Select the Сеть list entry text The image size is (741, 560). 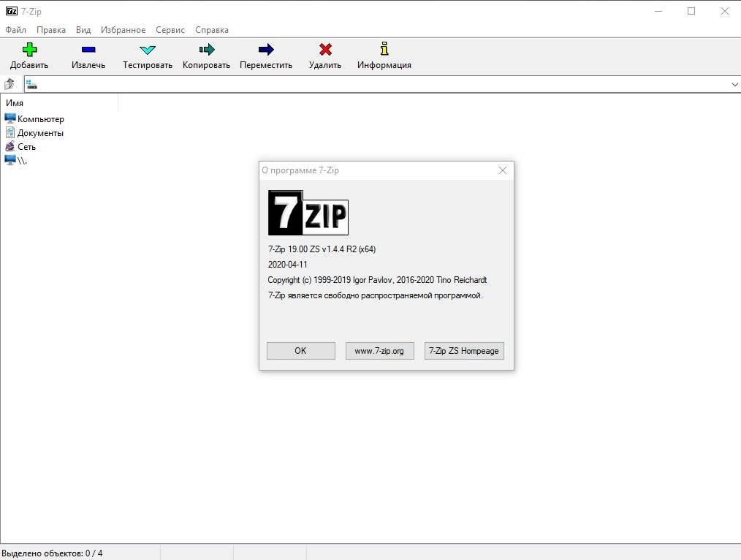pyautogui.click(x=26, y=147)
